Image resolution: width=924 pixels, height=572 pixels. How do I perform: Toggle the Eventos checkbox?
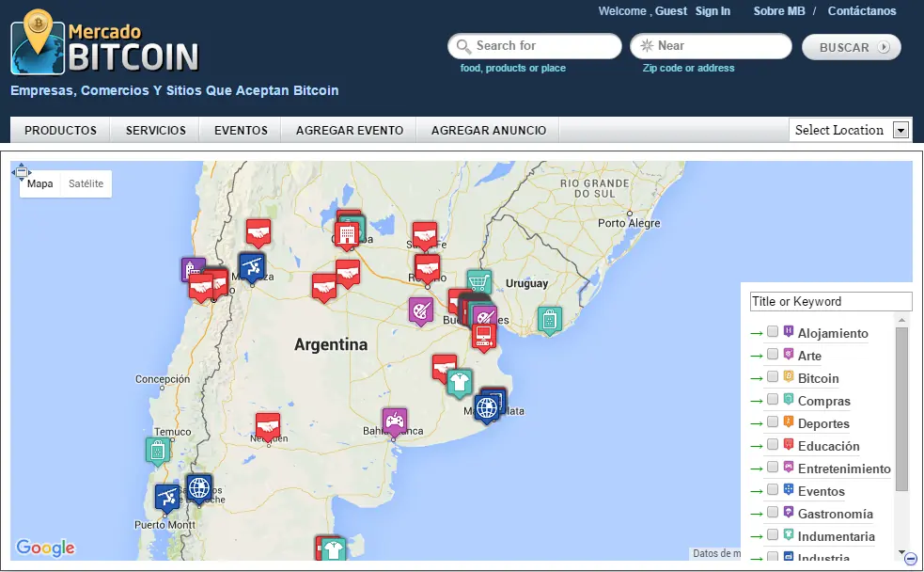(772, 489)
